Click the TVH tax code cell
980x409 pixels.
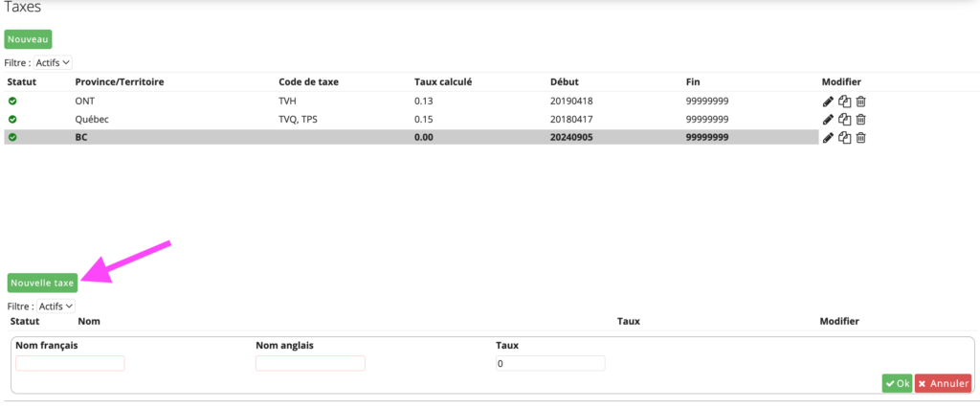[288, 101]
